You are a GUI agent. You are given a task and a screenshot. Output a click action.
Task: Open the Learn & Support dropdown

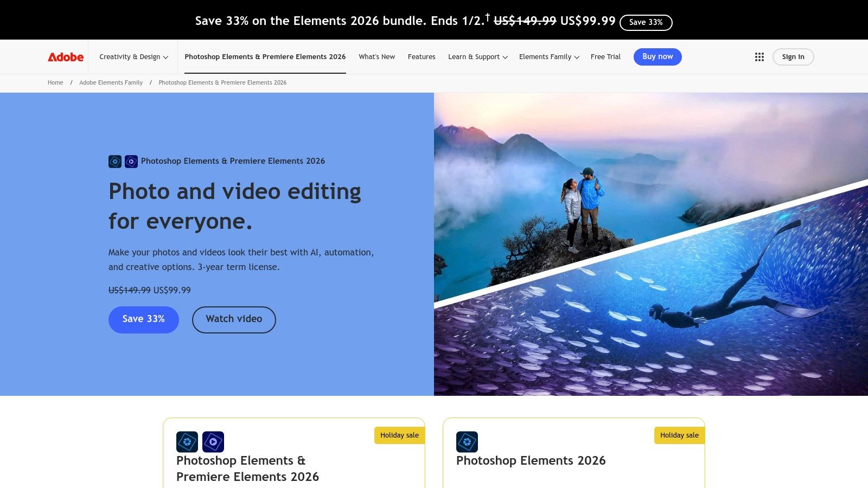tap(476, 56)
